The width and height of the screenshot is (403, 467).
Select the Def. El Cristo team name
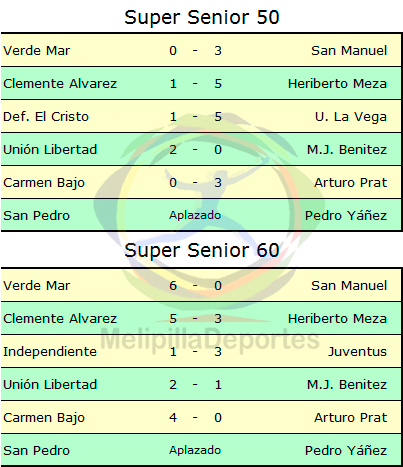(x=46, y=117)
